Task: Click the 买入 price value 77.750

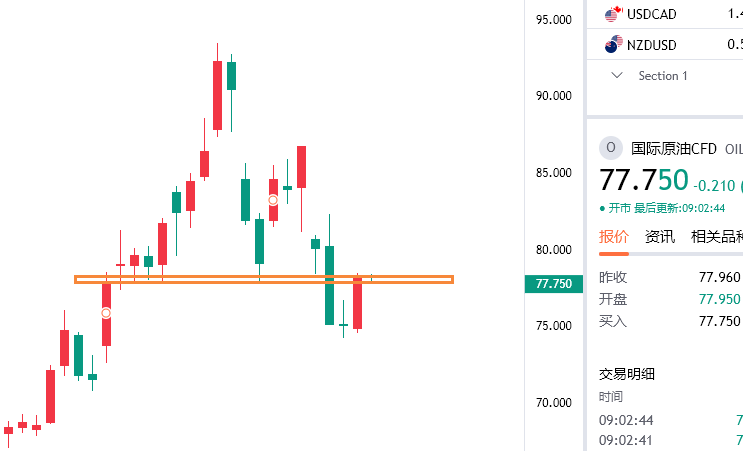Action: (719, 321)
